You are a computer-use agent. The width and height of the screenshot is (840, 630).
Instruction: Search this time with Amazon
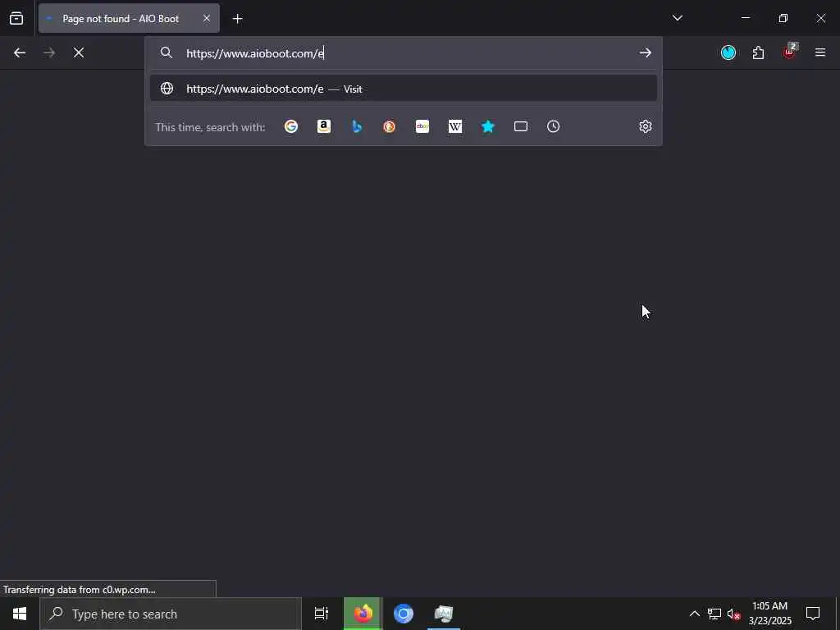click(x=323, y=126)
